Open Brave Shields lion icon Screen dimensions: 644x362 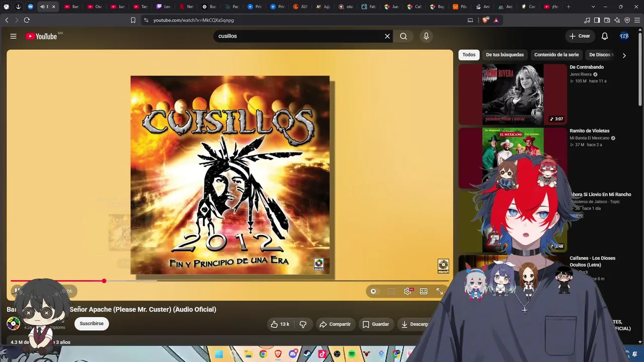[485, 20]
